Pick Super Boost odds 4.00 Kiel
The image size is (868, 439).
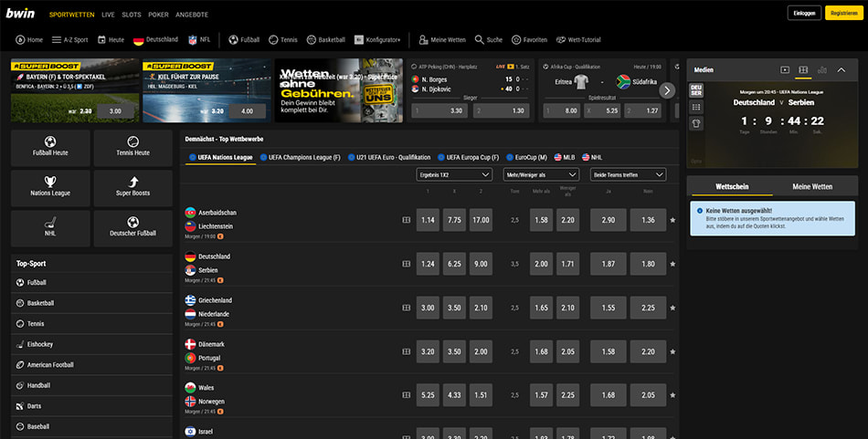(x=247, y=111)
